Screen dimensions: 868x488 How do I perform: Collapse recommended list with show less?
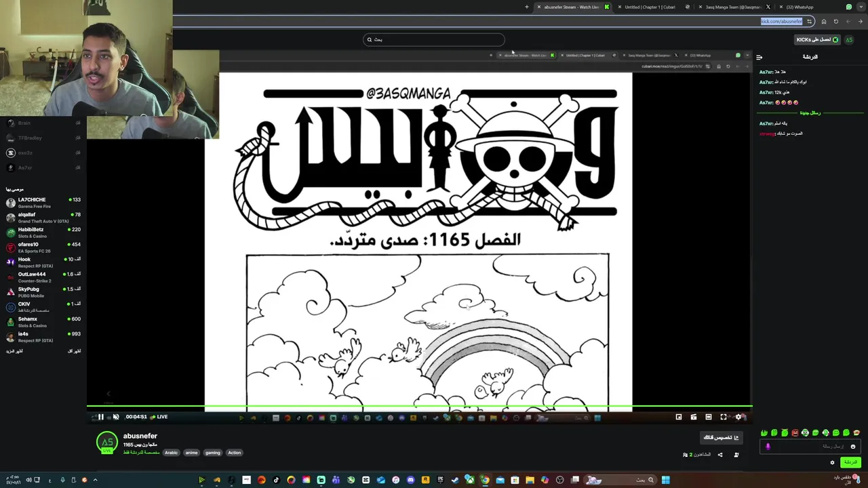pos(75,351)
